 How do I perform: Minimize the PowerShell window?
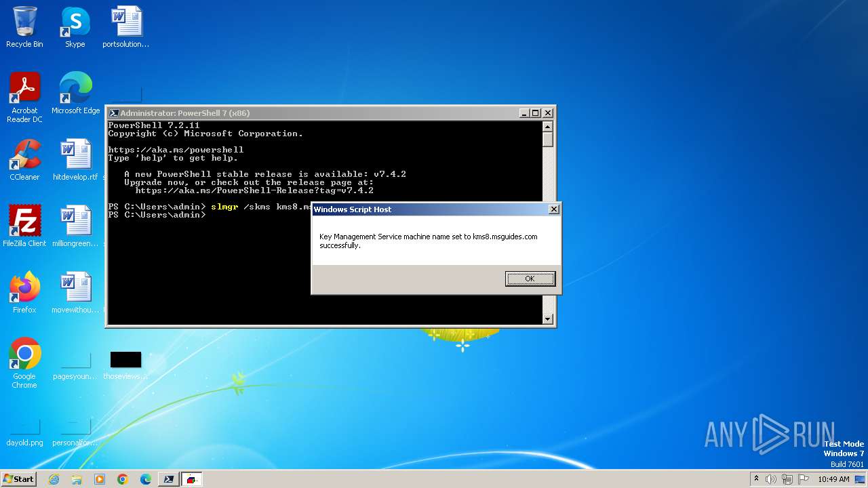point(524,113)
